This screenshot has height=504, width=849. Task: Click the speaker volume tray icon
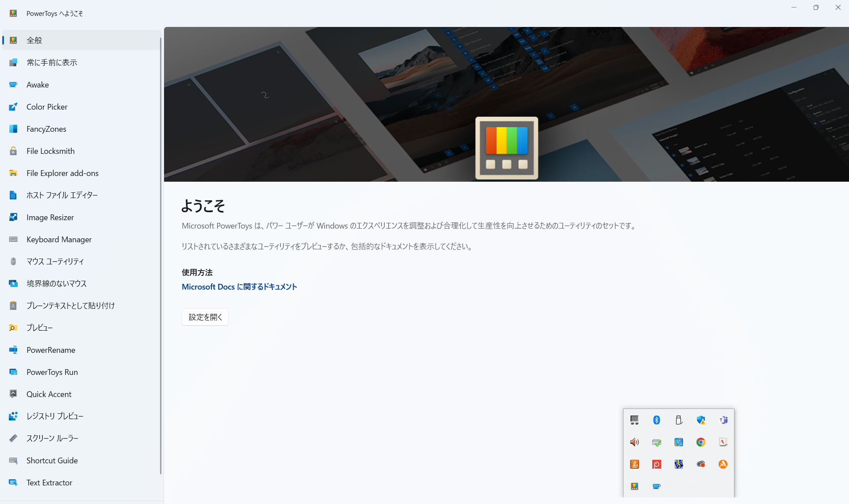point(635,442)
